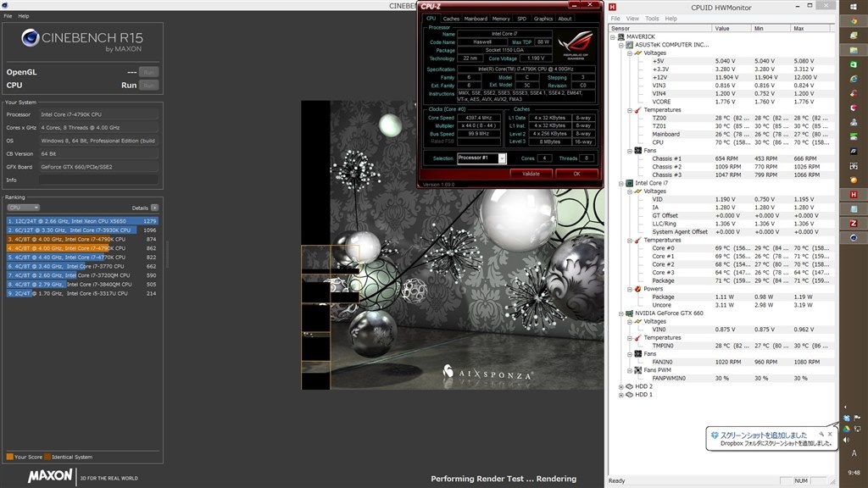Screen dimensions: 868x488
Task: Click the ASUSTeK Temperatures thermometer icon
Action: coord(637,110)
